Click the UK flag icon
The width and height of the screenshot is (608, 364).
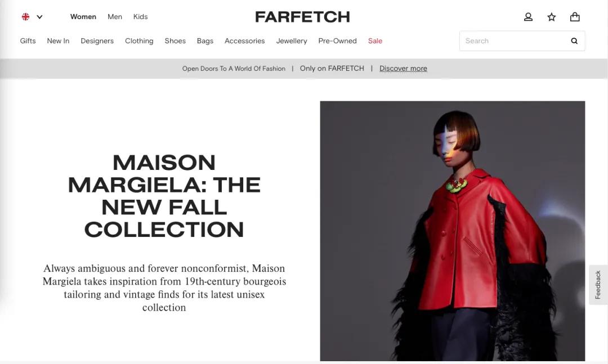point(25,17)
